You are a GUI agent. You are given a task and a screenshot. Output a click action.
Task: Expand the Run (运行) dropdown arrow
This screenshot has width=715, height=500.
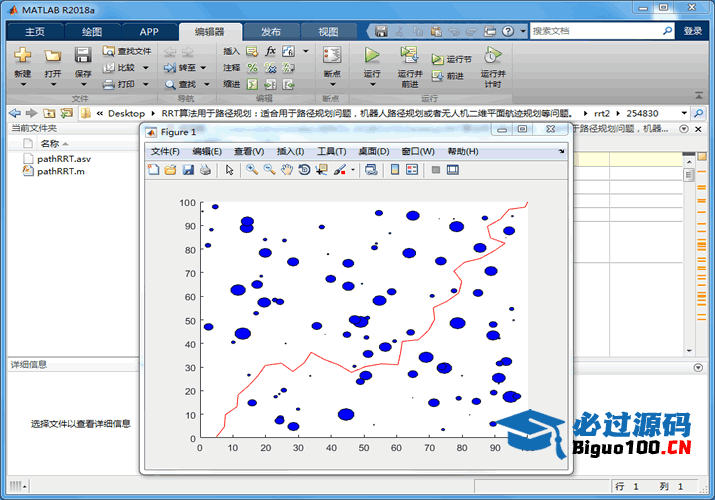pyautogui.click(x=372, y=84)
